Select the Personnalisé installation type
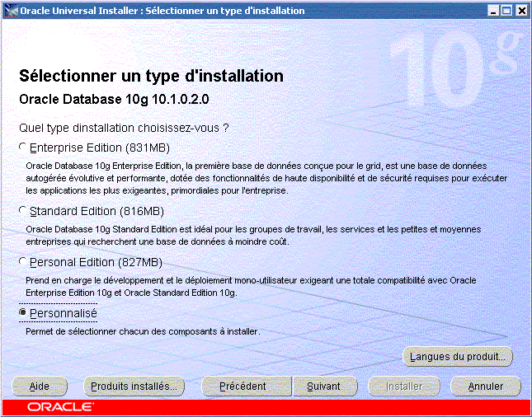This screenshot has width=532, height=417. 23,313
